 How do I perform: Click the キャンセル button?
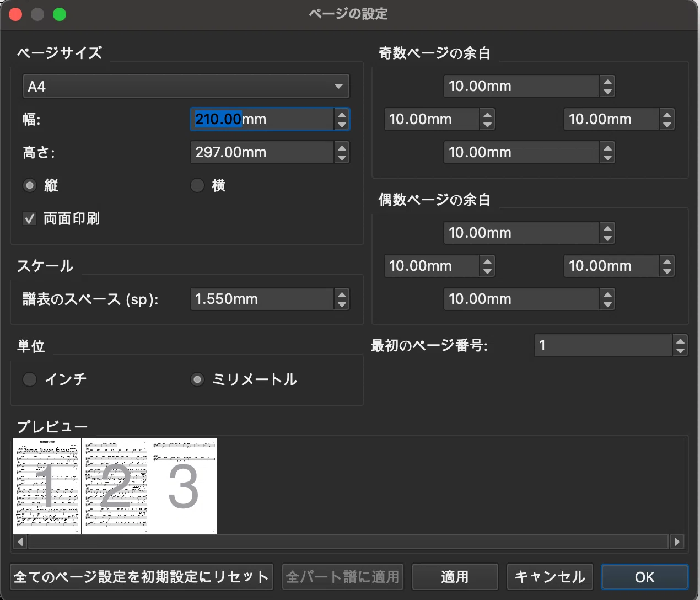(x=550, y=577)
